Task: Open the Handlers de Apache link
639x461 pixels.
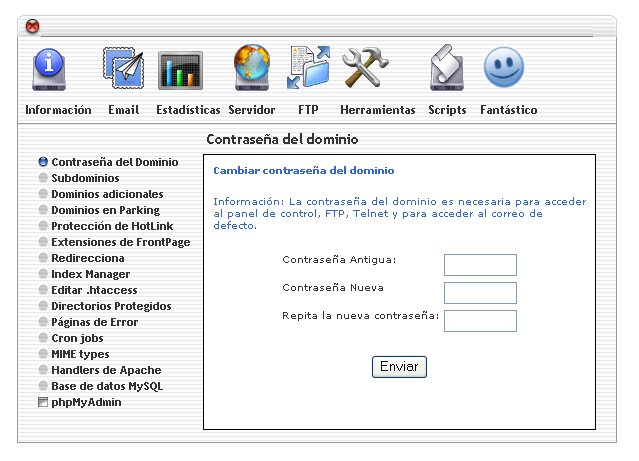Action: tap(106, 370)
